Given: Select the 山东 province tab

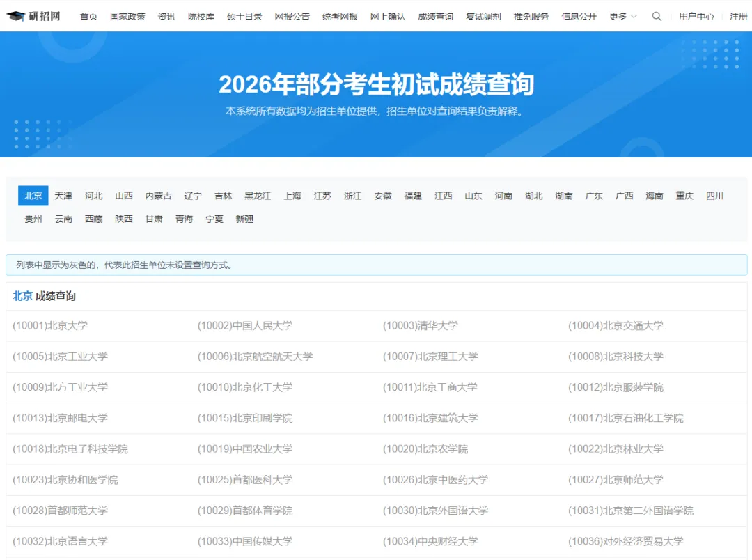Looking at the screenshot, I should click(473, 195).
